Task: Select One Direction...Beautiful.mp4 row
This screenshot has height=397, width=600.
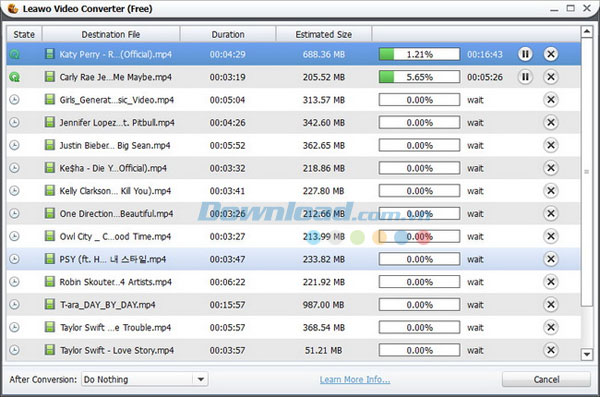Action: click(x=293, y=213)
